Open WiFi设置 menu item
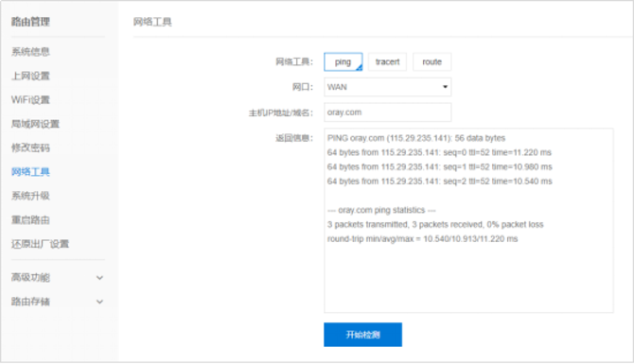The width and height of the screenshot is (634, 364). pos(30,100)
